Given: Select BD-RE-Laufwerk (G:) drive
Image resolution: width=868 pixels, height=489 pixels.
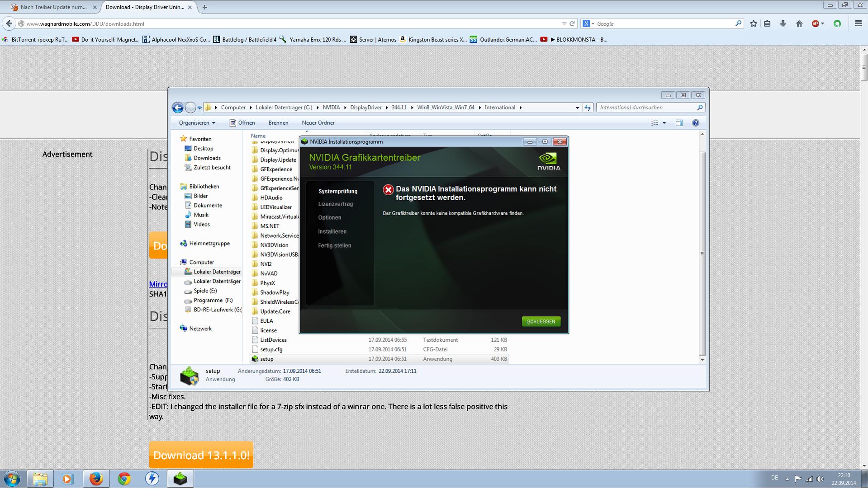Looking at the screenshot, I should [x=217, y=310].
